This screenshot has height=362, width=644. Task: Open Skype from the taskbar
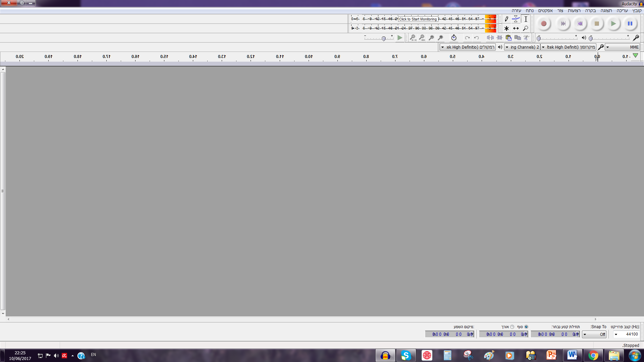(x=406, y=355)
